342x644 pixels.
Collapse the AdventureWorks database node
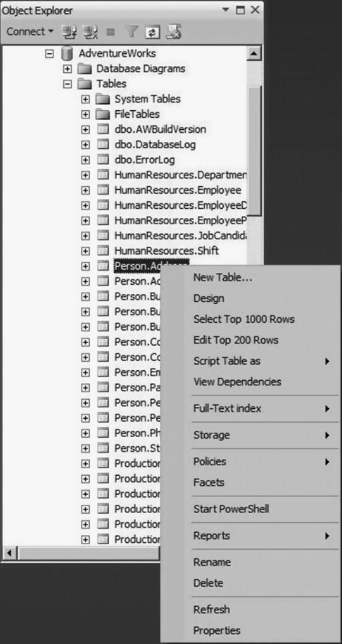(x=49, y=54)
